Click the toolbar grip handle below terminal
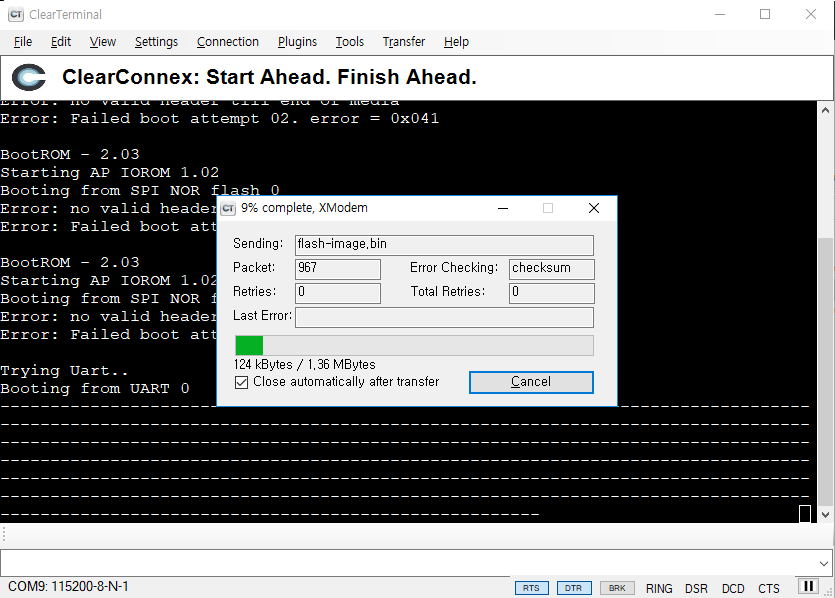The height and width of the screenshot is (598, 835). pyautogui.click(x=4, y=534)
